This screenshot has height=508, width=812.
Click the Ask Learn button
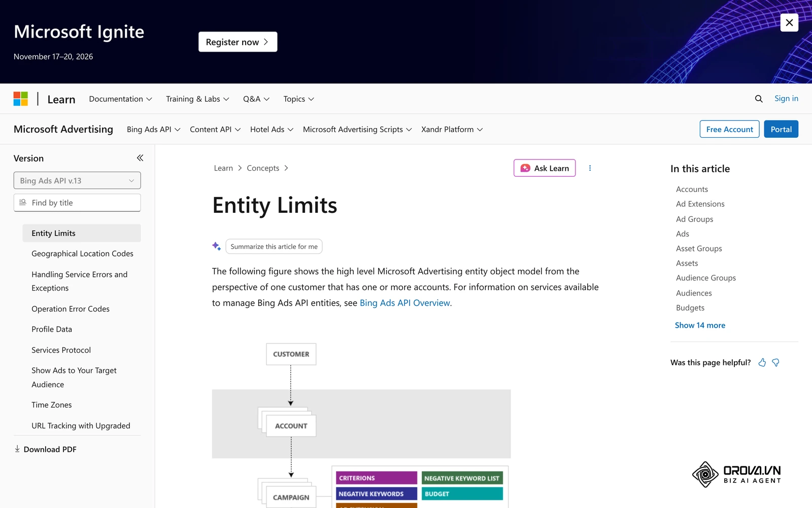click(x=545, y=168)
